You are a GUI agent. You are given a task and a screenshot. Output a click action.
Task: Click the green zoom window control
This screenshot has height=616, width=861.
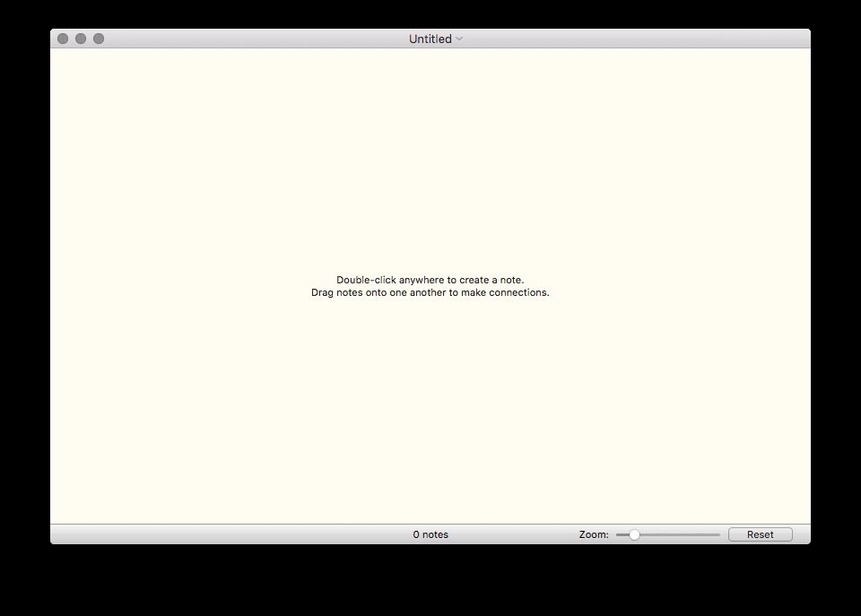[98, 39]
